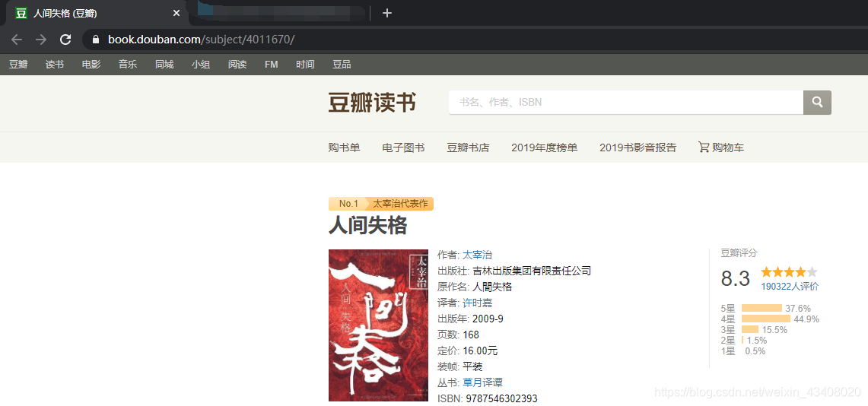This screenshot has width=868, height=406.
Task: Reload the page with the refresh icon
Action: [65, 40]
